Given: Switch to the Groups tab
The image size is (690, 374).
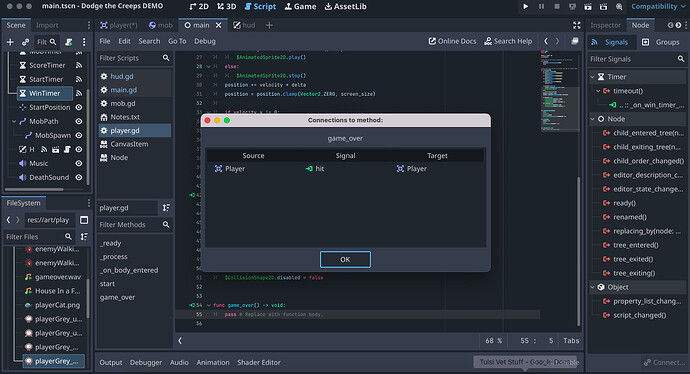Looking at the screenshot, I should (661, 42).
